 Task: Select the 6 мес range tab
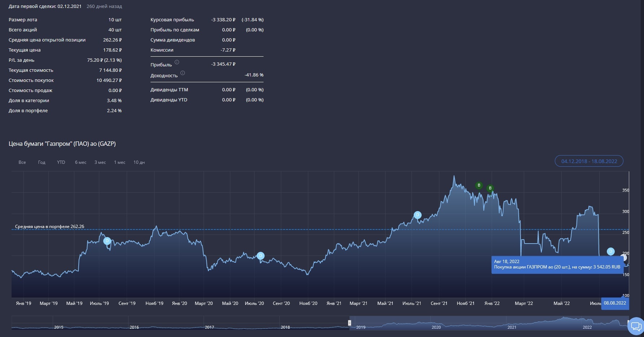[x=80, y=162]
